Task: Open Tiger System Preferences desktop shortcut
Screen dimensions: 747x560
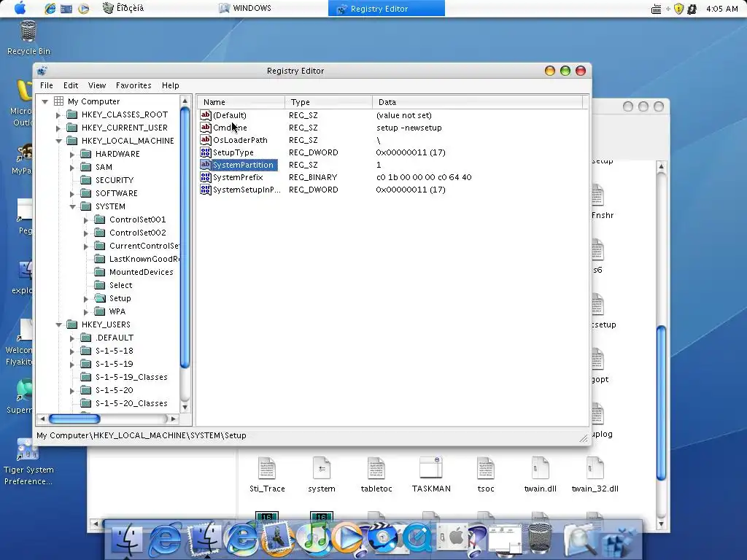Action: point(28,462)
